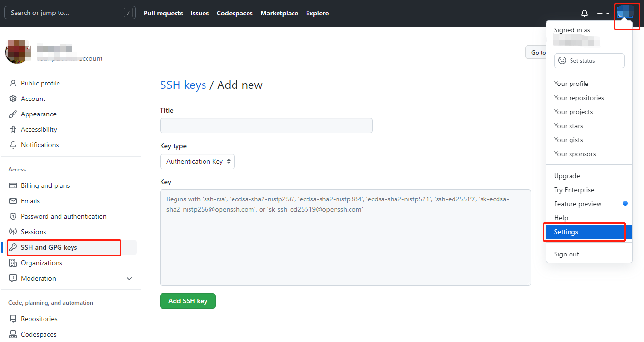The height and width of the screenshot is (342, 644).
Task: Click the Public profile person icon
Action: (13, 83)
